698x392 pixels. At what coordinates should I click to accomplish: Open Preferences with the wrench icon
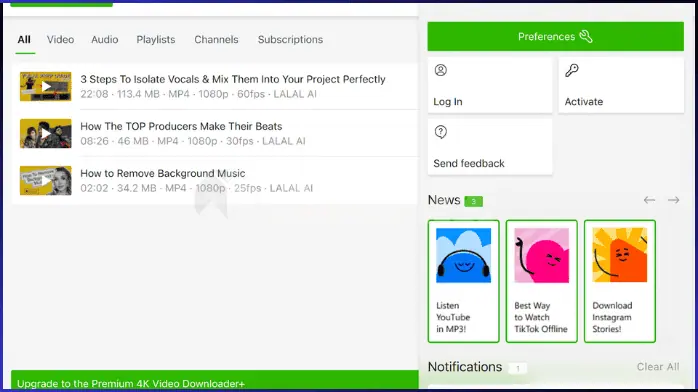pyautogui.click(x=556, y=36)
